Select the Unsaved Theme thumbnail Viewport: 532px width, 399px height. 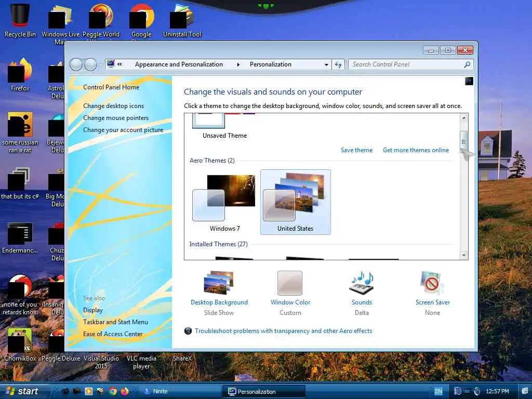(224, 126)
